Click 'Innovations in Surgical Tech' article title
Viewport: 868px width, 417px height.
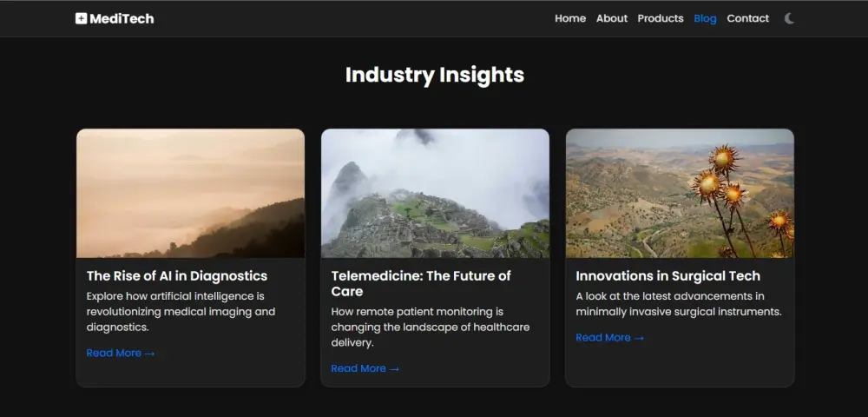pyautogui.click(x=667, y=276)
